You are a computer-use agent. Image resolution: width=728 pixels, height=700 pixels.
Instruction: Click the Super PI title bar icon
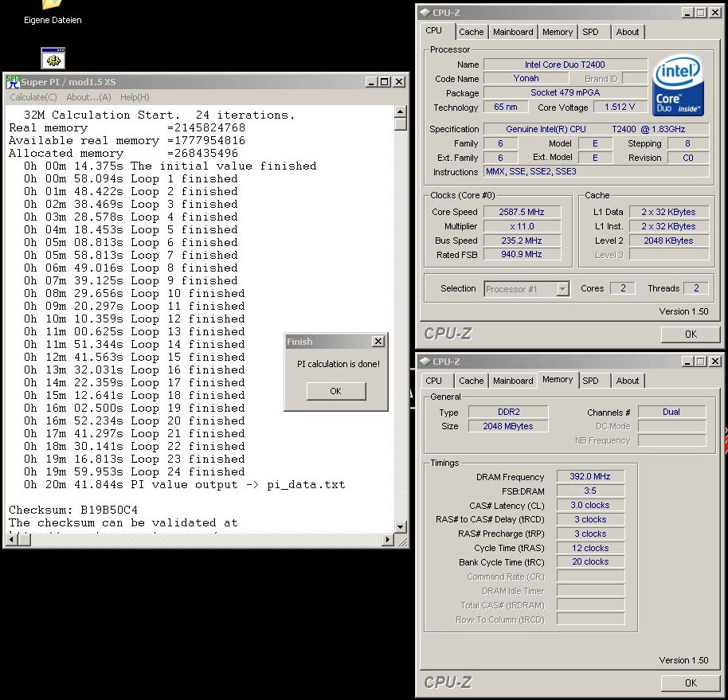[x=13, y=82]
